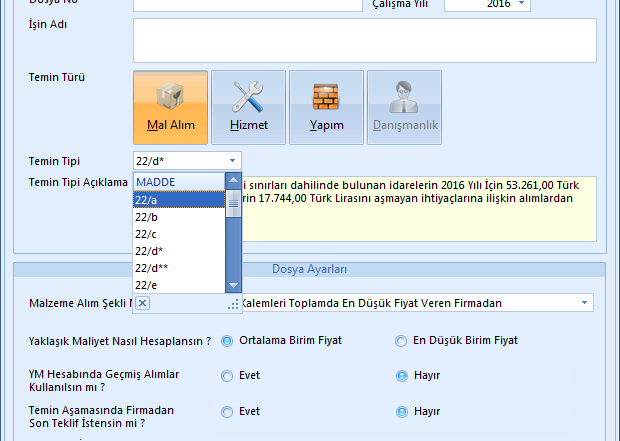This screenshot has width=620, height=441.
Task: Select Ortalama Birim Fiyat radio button
Action: coord(227,341)
